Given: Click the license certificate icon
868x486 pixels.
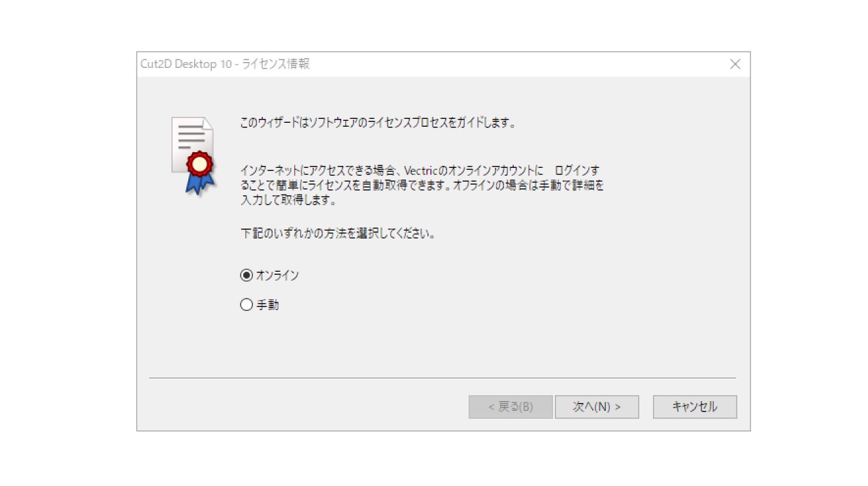Looking at the screenshot, I should click(x=193, y=156).
